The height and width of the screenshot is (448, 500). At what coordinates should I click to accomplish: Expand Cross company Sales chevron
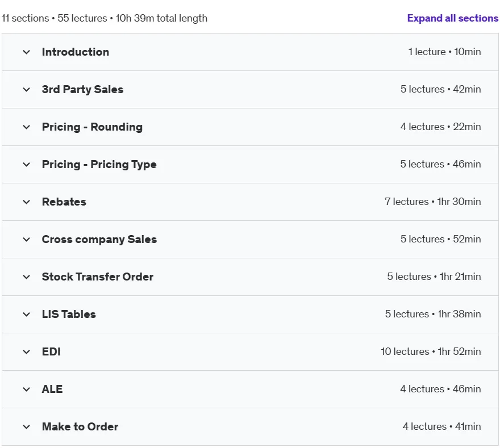coord(27,239)
